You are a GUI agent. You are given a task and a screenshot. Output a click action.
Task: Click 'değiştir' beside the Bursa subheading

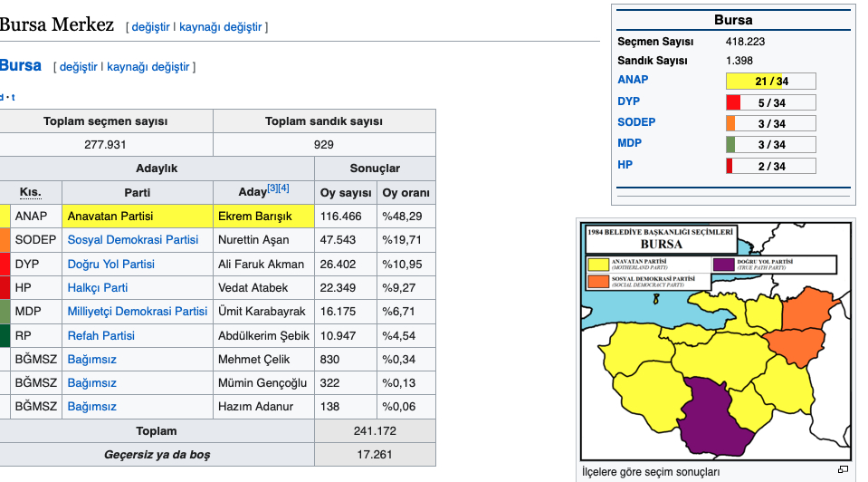click(x=78, y=67)
